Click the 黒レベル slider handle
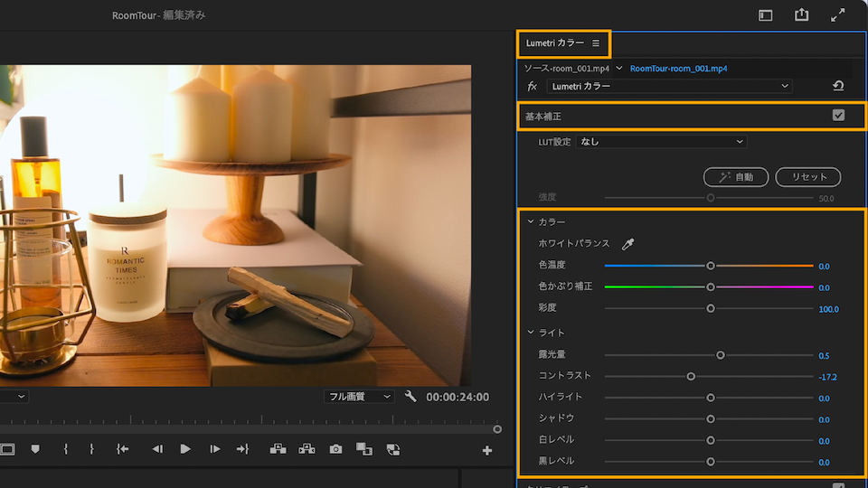The image size is (868, 488). [711, 462]
